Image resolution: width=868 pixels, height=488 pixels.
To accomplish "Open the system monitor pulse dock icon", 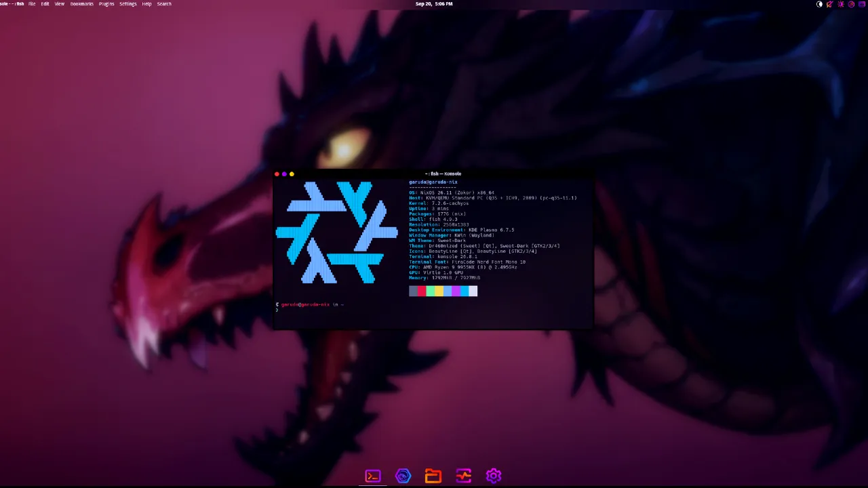I will [x=463, y=476].
